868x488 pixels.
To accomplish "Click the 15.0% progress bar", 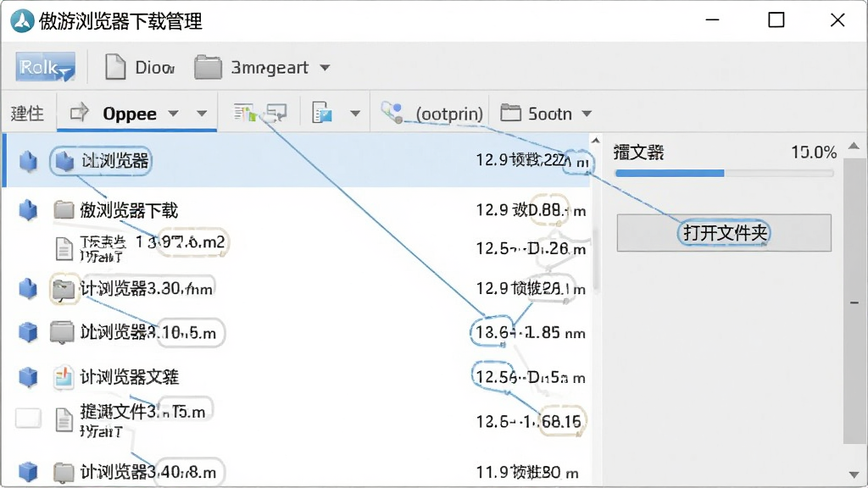I will tap(724, 173).
